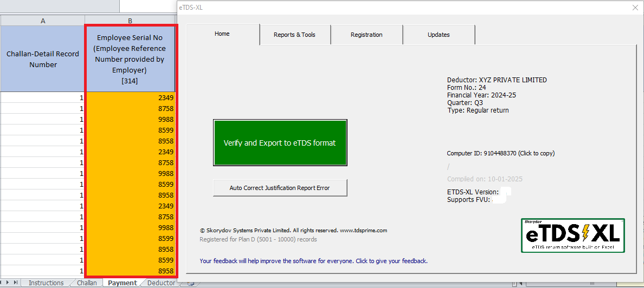Open the Instructions worksheet tab
Viewport: 644px width, 288px height.
pyautogui.click(x=46, y=283)
